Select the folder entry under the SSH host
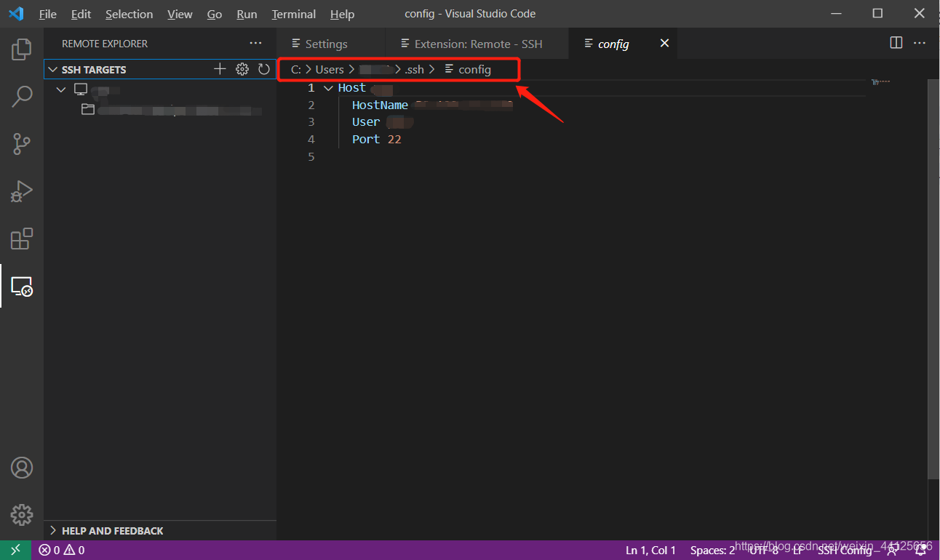The height and width of the screenshot is (560, 940). pyautogui.click(x=171, y=110)
